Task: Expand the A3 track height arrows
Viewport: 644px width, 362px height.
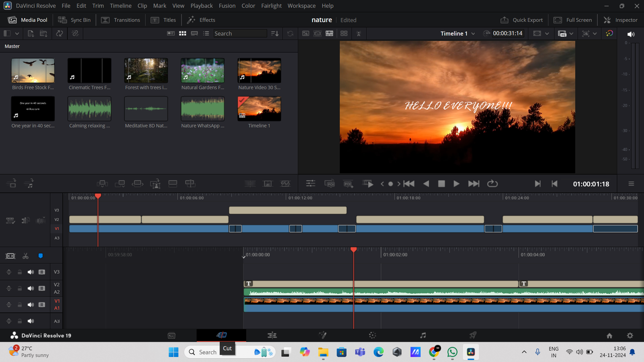Action: pyautogui.click(x=9, y=321)
